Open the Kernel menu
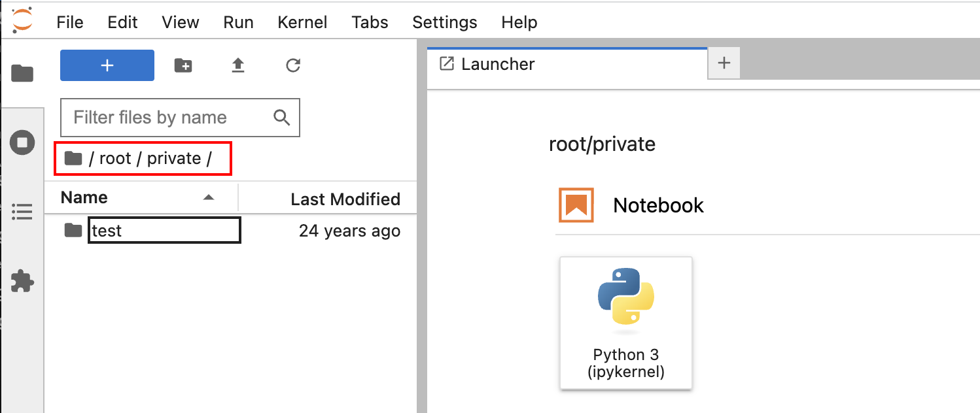Viewport: 980px width, 413px height. pyautogui.click(x=302, y=22)
